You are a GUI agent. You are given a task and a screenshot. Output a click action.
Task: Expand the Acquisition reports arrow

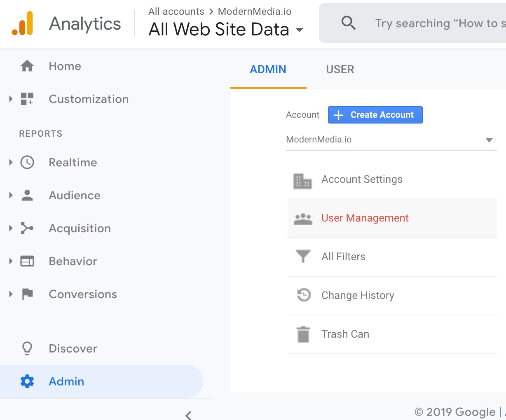tap(11, 228)
